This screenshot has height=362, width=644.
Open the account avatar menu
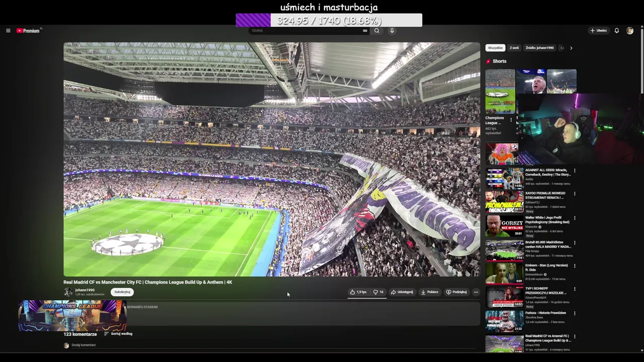pyautogui.click(x=630, y=31)
